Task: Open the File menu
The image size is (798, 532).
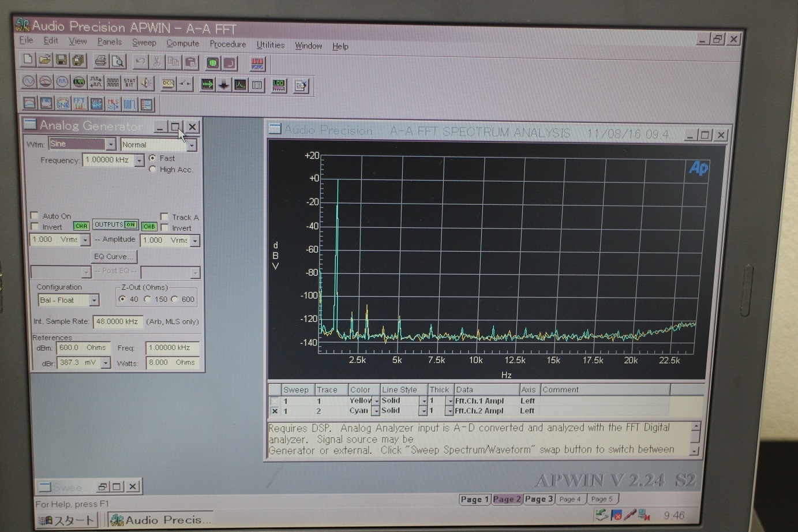Action: 27,40
